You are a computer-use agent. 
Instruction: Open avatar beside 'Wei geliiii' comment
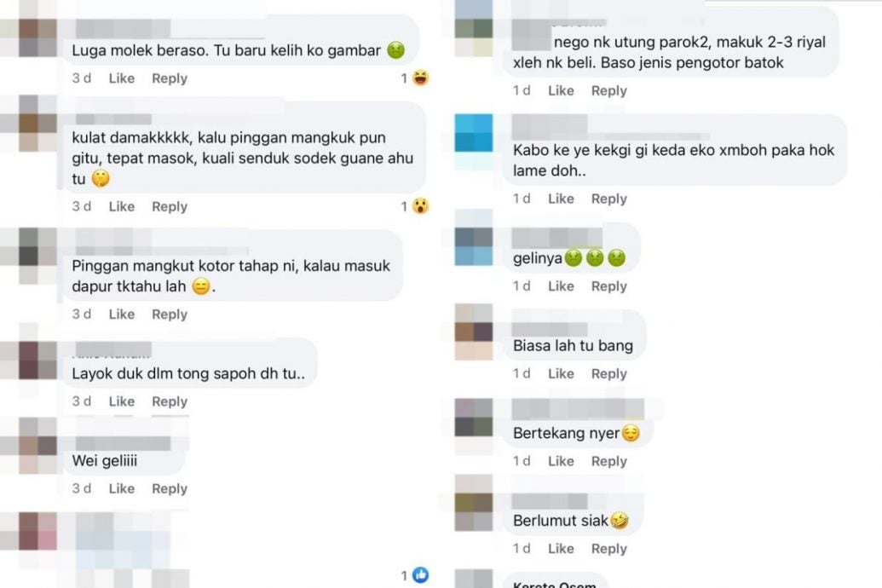click(37, 446)
